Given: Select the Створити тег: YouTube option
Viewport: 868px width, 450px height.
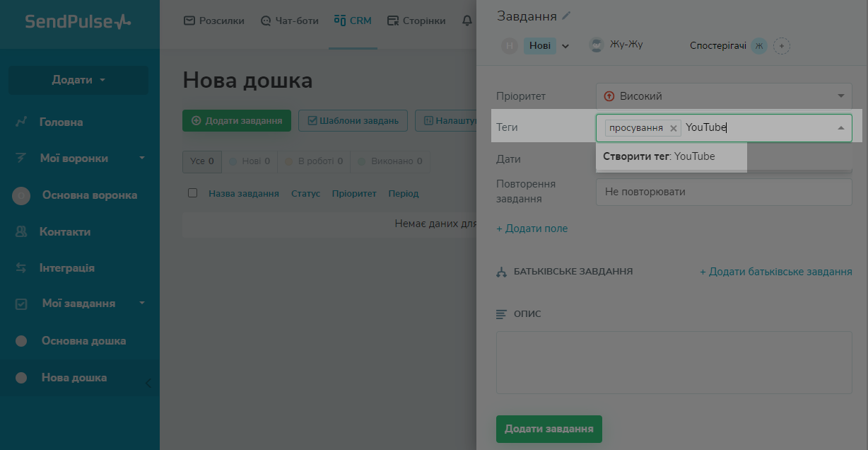Looking at the screenshot, I should click(x=659, y=156).
